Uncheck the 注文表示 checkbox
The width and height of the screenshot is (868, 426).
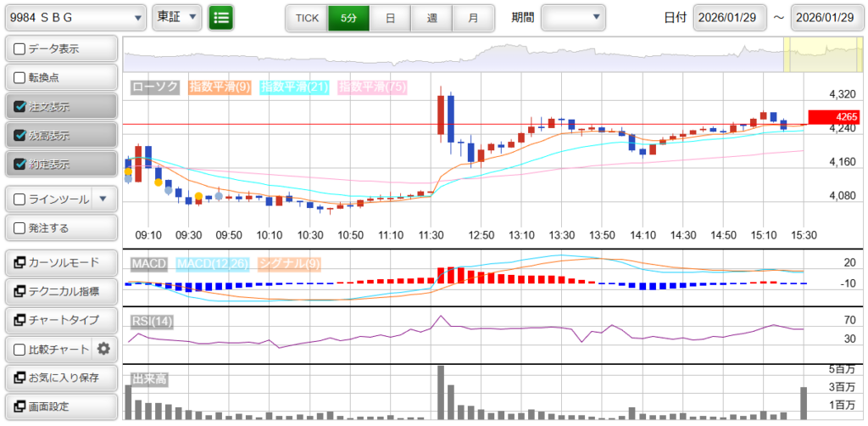tap(20, 107)
